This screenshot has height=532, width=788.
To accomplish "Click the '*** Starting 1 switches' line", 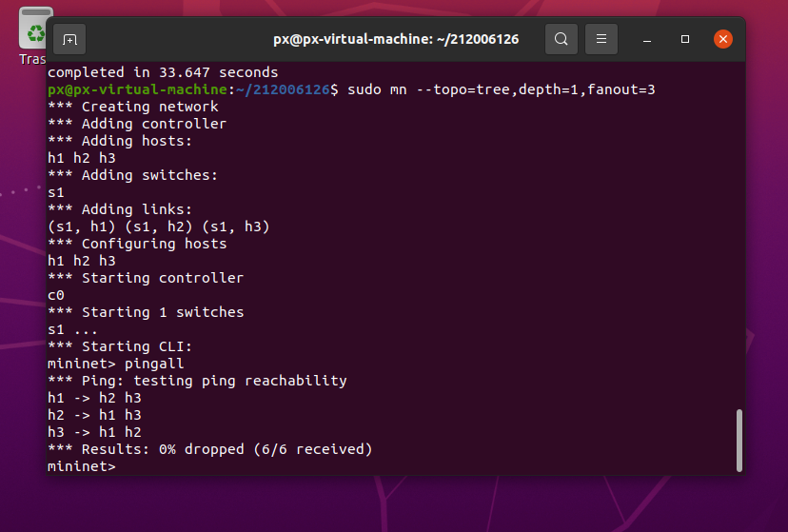I will click(146, 312).
